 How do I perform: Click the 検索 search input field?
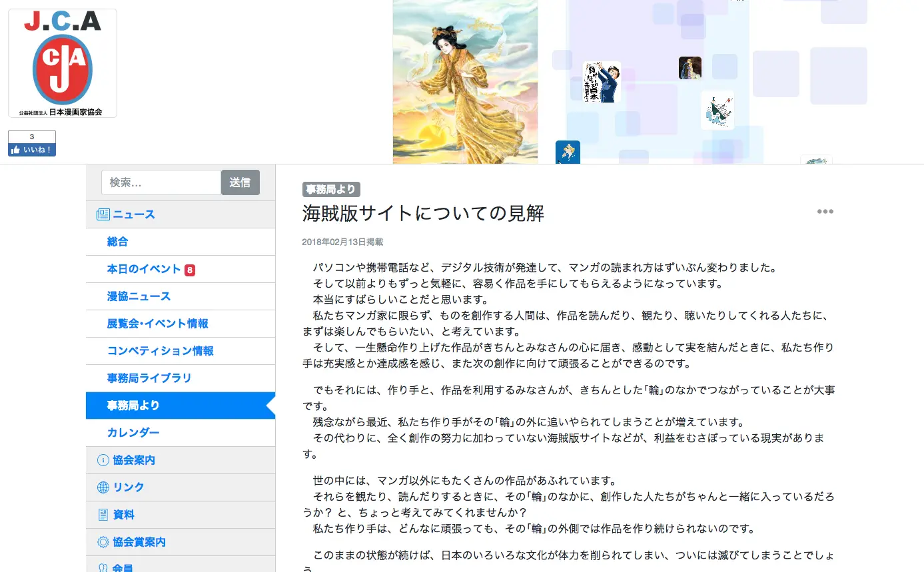161,182
